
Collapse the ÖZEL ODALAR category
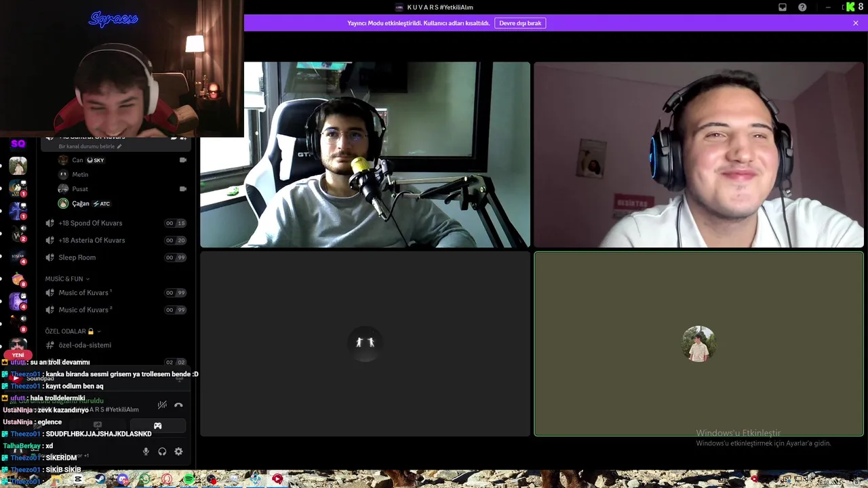coord(73,331)
